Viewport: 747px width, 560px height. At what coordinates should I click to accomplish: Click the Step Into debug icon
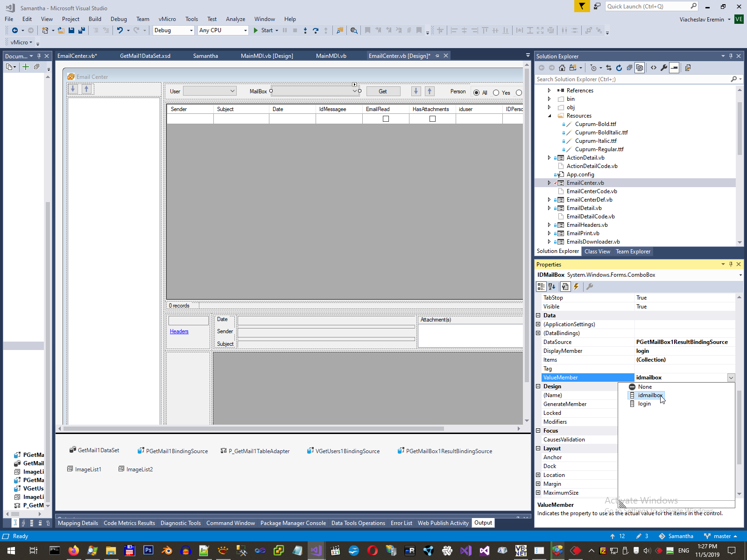tap(305, 30)
